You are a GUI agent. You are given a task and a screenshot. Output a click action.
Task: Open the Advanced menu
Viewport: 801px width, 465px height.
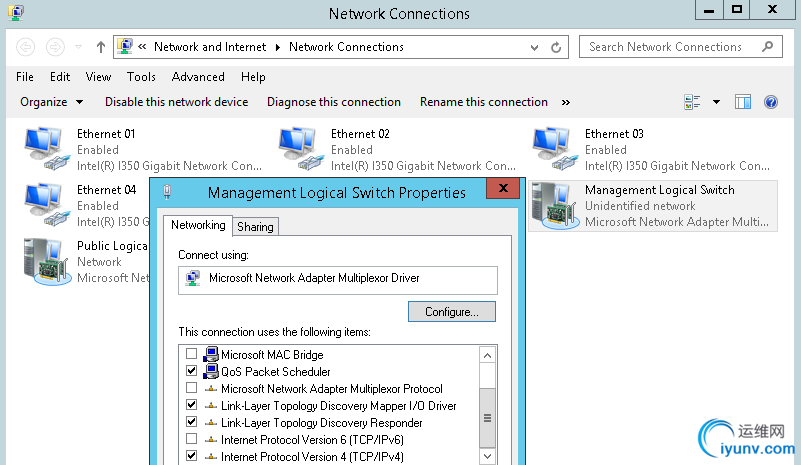pyautogui.click(x=198, y=77)
